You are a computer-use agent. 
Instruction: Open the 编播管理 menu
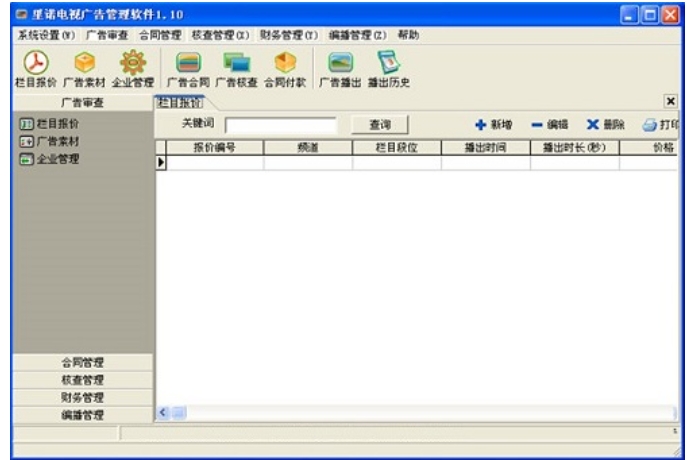pyautogui.click(x=357, y=35)
